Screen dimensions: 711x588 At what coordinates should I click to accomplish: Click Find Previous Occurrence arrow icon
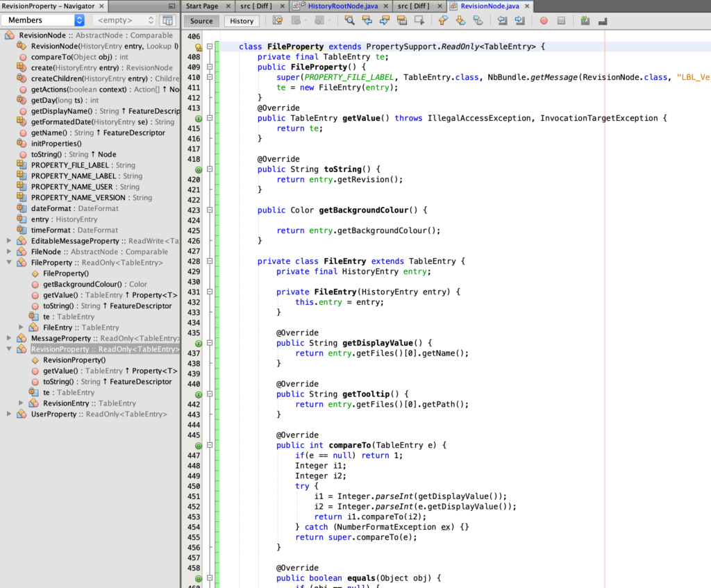point(367,21)
